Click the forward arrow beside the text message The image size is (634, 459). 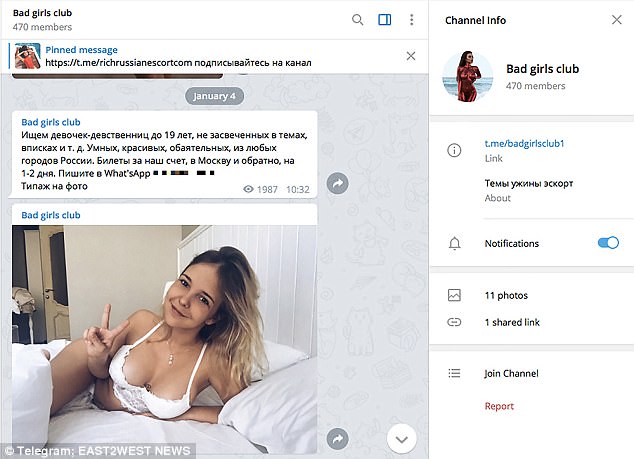pyautogui.click(x=338, y=183)
